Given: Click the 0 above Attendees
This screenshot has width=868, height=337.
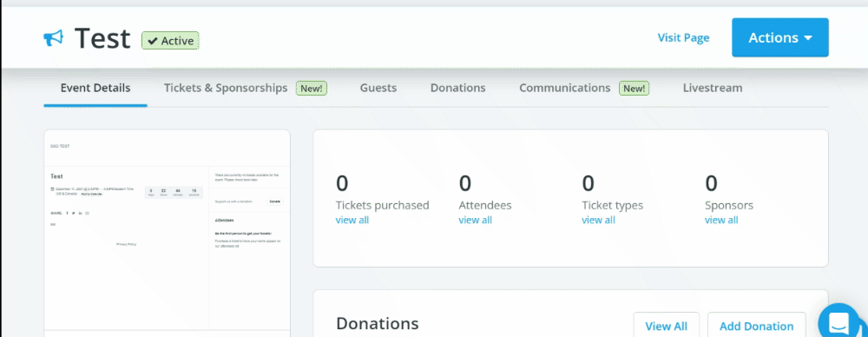Looking at the screenshot, I should pos(465,183).
